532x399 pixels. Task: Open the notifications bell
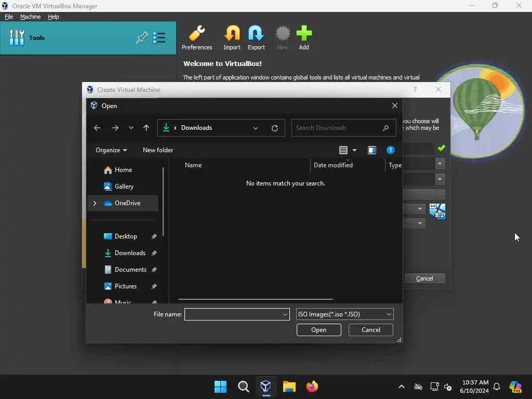point(497,387)
